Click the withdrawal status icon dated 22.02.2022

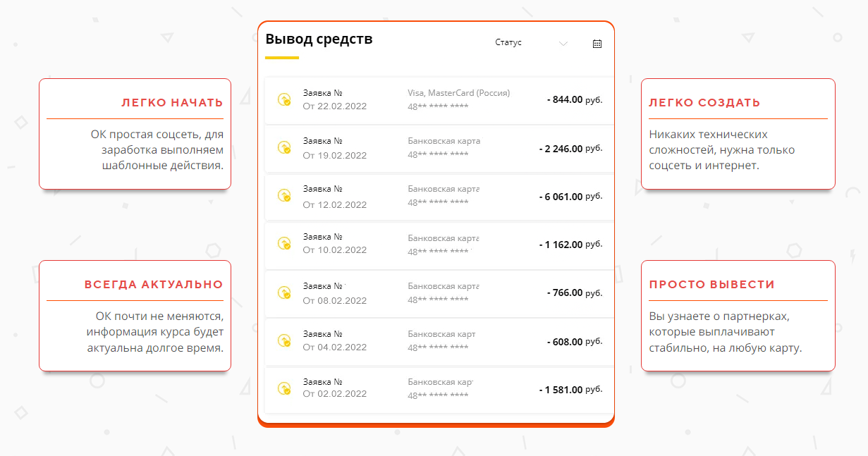click(x=283, y=100)
